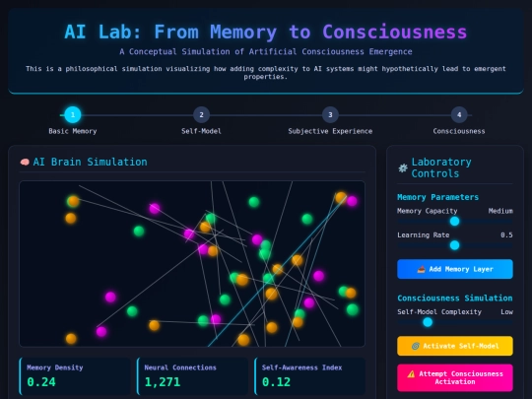Select step 3 Subjective Experience circle
Image resolution: width=532 pixels, height=399 pixels.
(330, 114)
